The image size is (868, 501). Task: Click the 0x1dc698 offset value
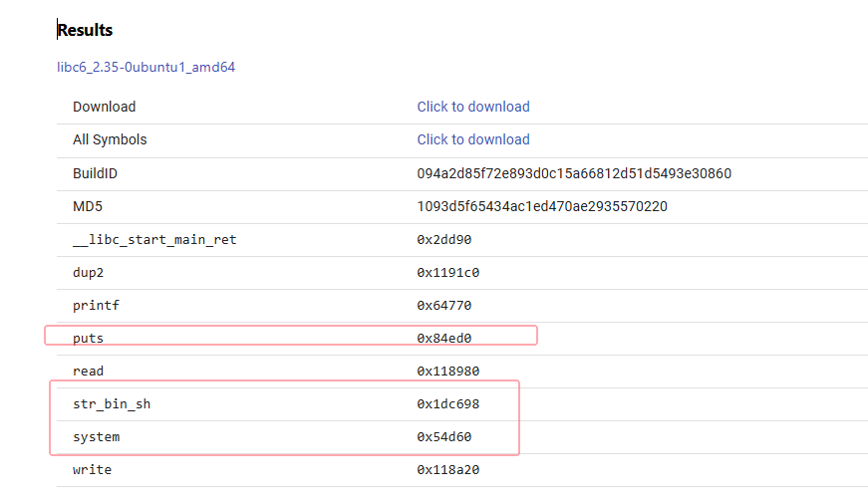tap(448, 403)
